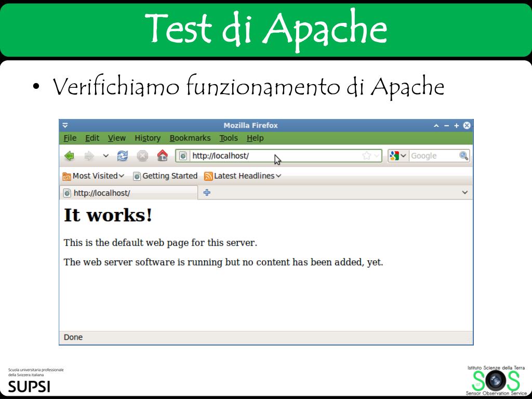Click the sentence starting "The web server software"
532x399 pixels.
[223, 262]
